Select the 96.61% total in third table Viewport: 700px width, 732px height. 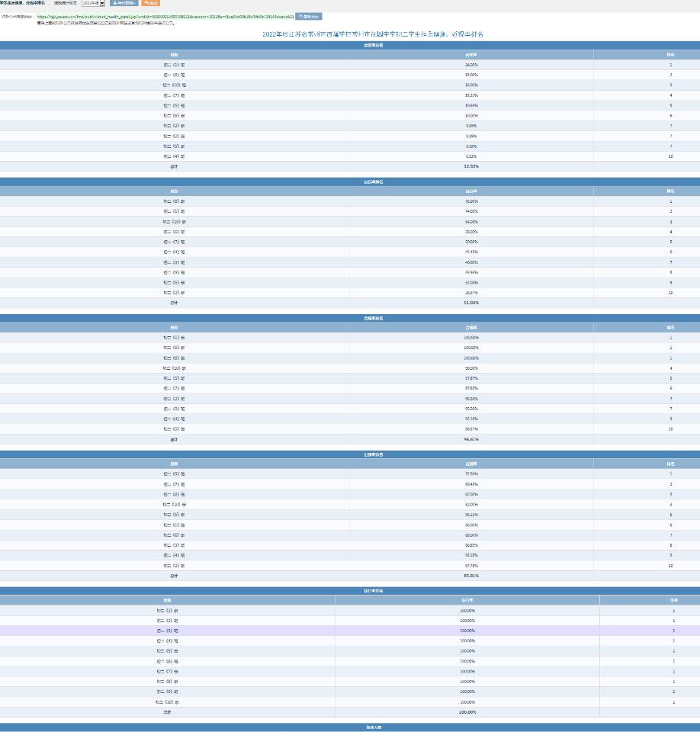tap(471, 439)
